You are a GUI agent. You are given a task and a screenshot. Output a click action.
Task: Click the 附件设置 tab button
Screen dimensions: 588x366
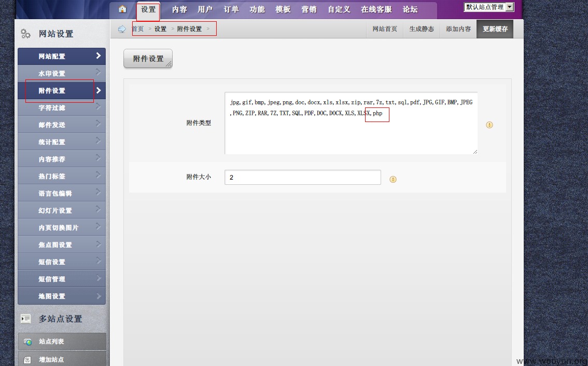[x=148, y=59]
